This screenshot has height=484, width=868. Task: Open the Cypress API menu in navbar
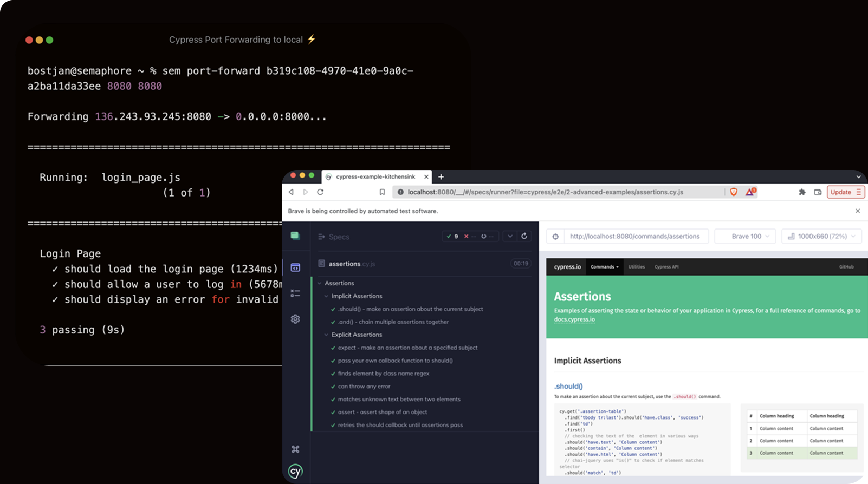[x=666, y=267]
